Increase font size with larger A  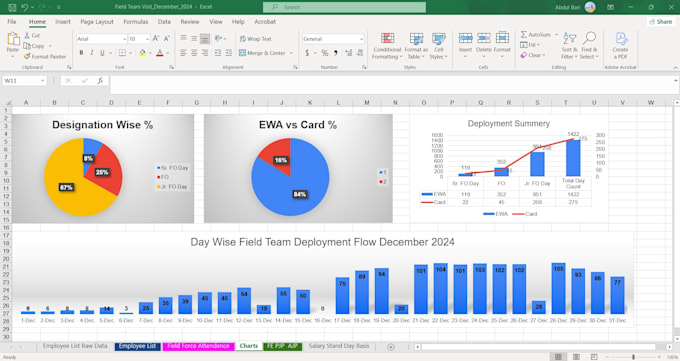156,39
